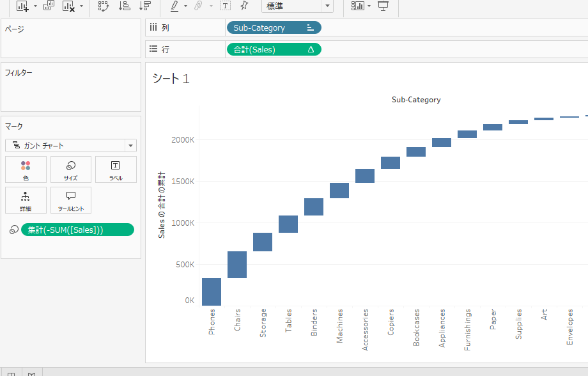Select the Chairs bar in the chart
The height and width of the screenshot is (376, 588).
[237, 265]
